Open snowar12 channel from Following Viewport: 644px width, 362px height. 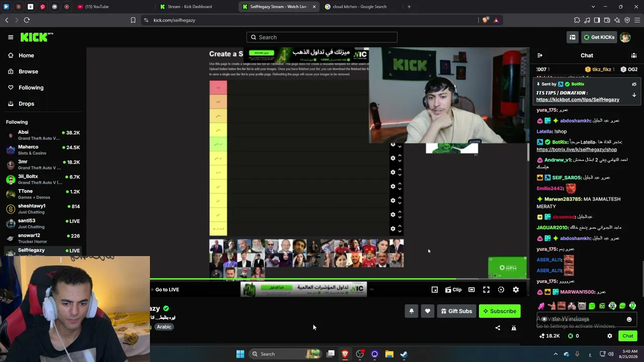[x=43, y=238]
